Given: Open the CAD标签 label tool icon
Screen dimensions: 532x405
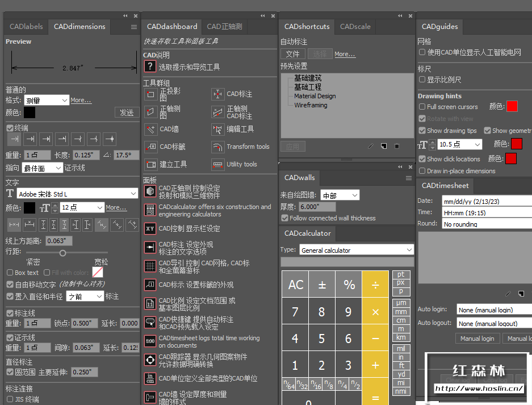Looking at the screenshot, I should [150, 147].
